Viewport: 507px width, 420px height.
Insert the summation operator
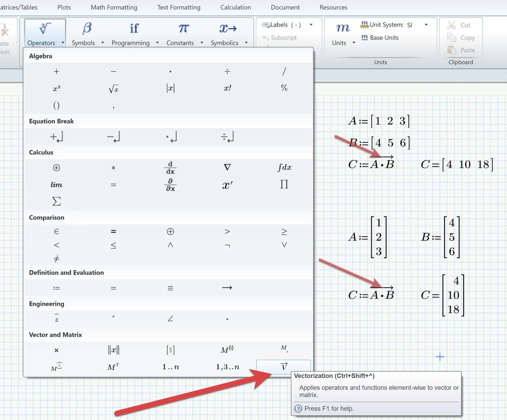pyautogui.click(x=56, y=201)
